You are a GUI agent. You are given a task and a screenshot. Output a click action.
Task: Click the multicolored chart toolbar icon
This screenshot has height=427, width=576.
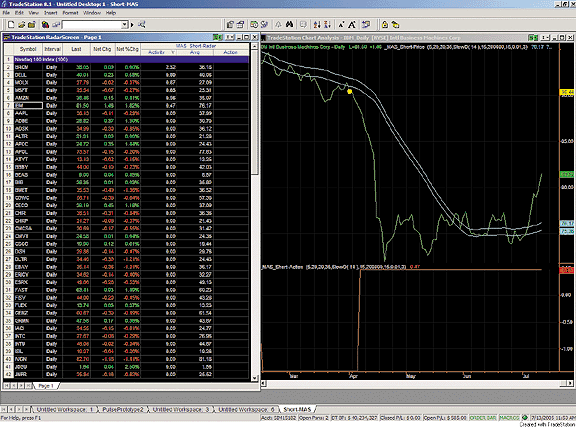[45, 25]
